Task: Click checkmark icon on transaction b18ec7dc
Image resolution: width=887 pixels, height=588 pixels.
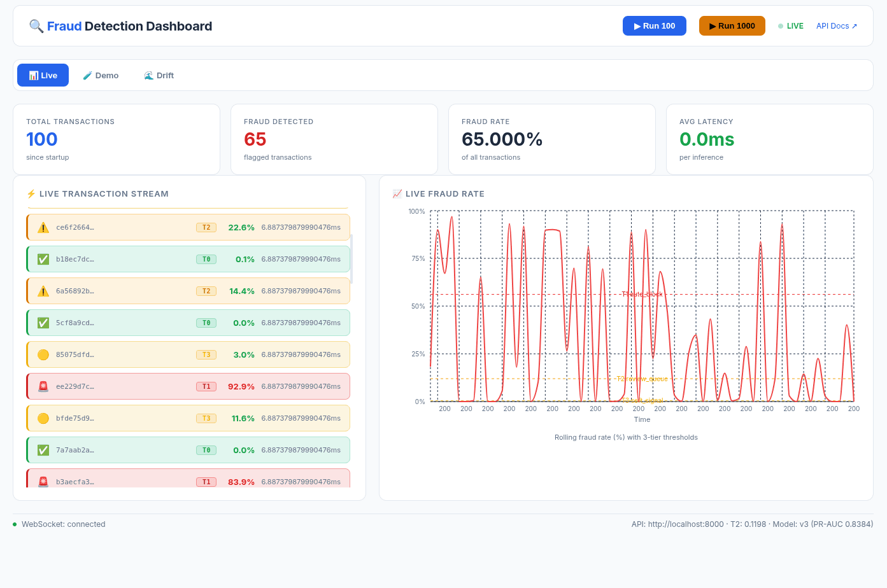Action: [43, 259]
